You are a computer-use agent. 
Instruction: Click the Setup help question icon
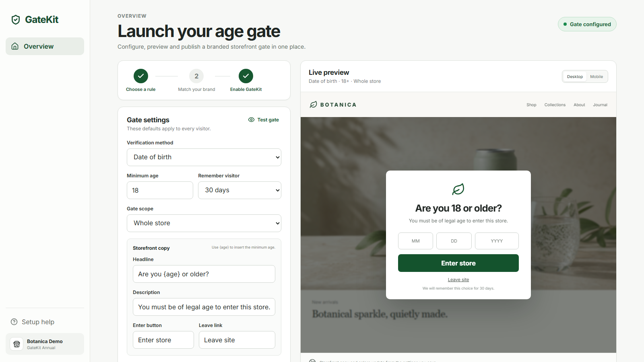pyautogui.click(x=14, y=322)
